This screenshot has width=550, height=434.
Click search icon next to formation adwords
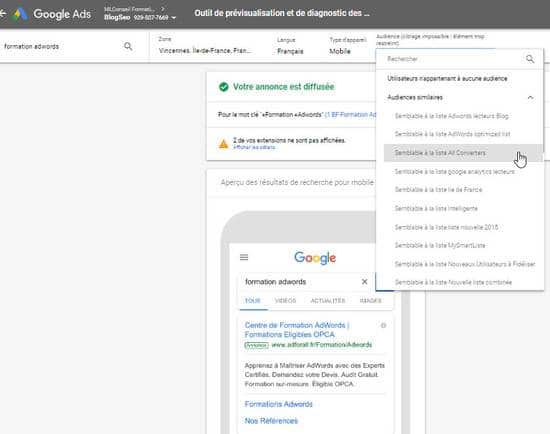click(128, 46)
